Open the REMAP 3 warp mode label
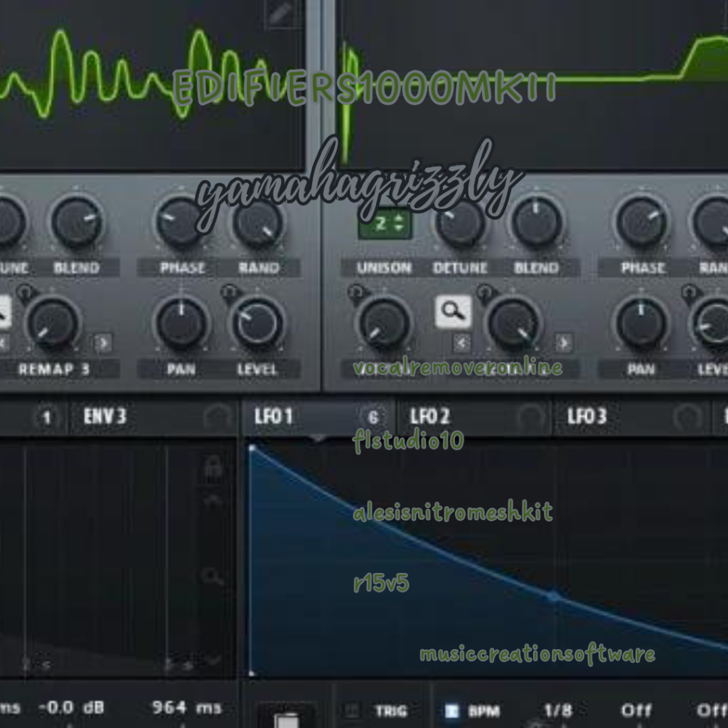The height and width of the screenshot is (728, 728). 54,369
